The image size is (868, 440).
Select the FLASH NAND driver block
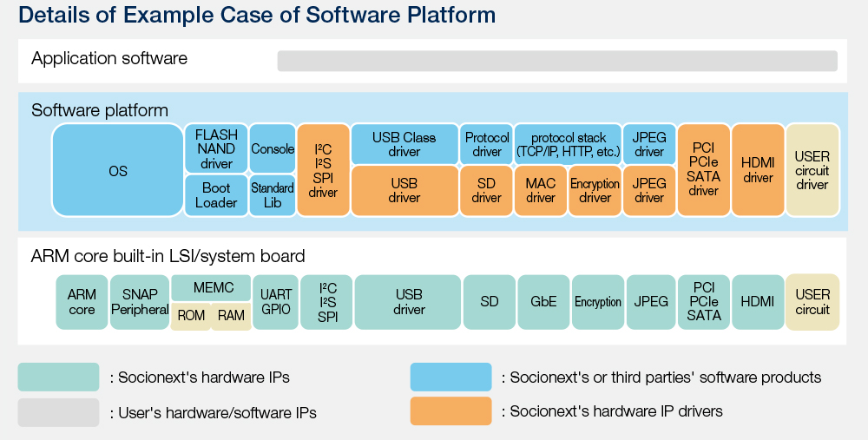(x=216, y=148)
